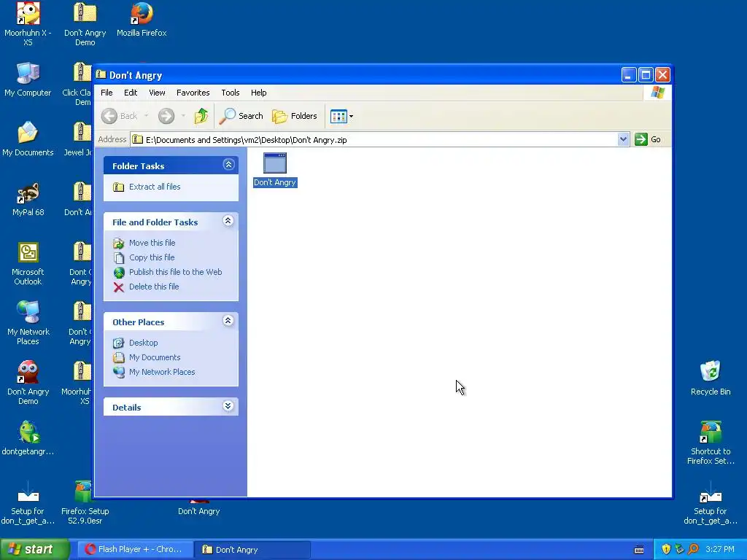
Task: Select My Computer desktop icon
Action: coord(28,79)
